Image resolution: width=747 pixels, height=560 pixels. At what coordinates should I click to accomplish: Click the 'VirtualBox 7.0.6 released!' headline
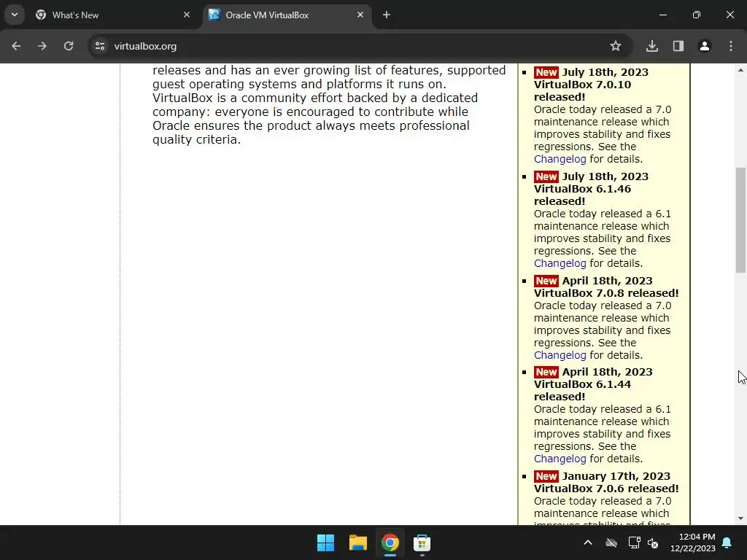point(606,489)
